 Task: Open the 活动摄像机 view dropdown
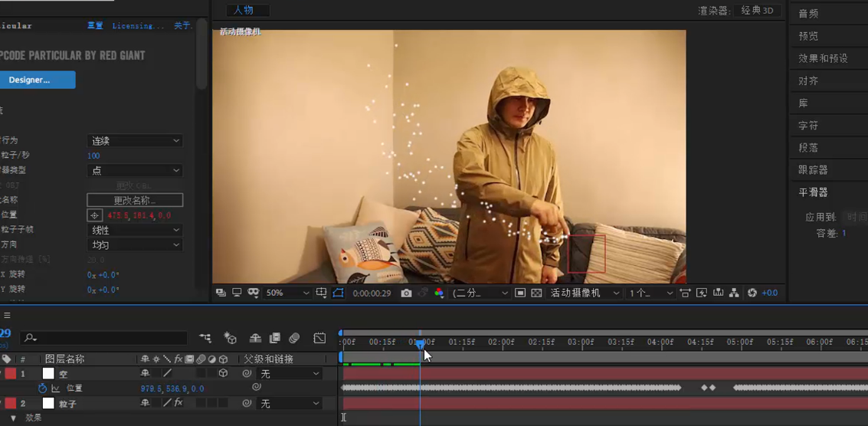583,293
